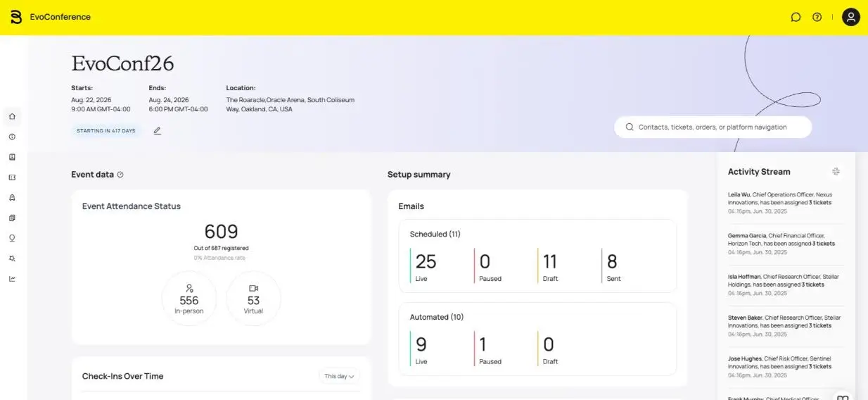This screenshot has width=868, height=400.
Task: Click the 8 Sent scheduled emails stat
Action: pyautogui.click(x=611, y=266)
